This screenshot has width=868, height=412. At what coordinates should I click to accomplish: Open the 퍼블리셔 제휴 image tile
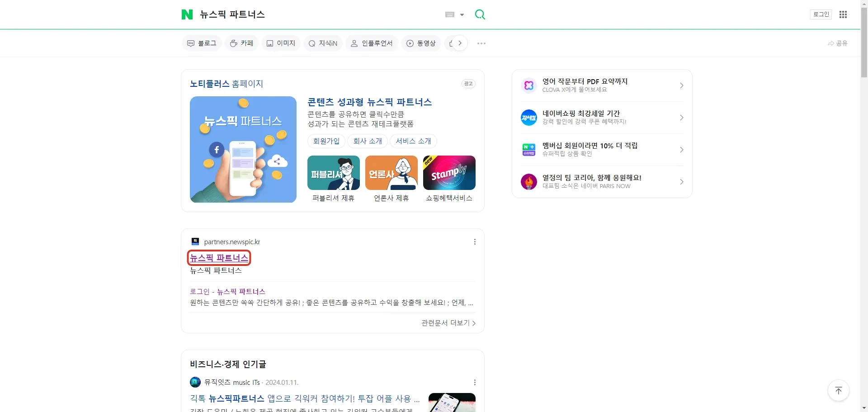(334, 173)
